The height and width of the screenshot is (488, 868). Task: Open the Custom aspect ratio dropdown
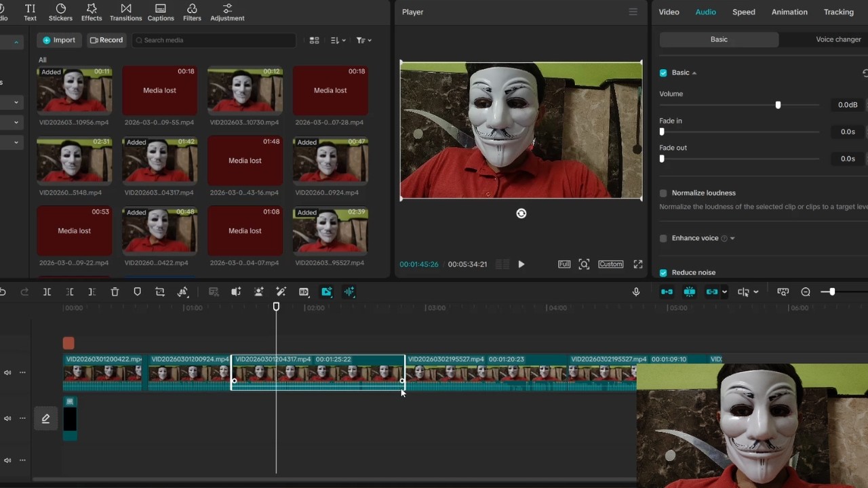click(610, 264)
